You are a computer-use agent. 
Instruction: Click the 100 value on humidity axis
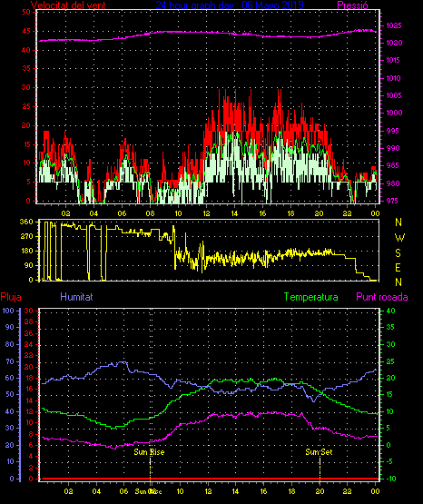(8, 311)
